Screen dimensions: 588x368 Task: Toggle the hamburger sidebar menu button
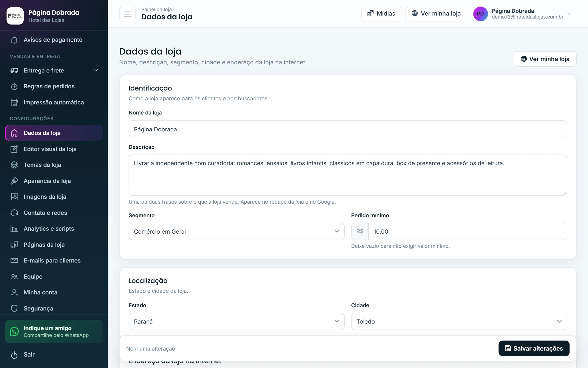127,14
